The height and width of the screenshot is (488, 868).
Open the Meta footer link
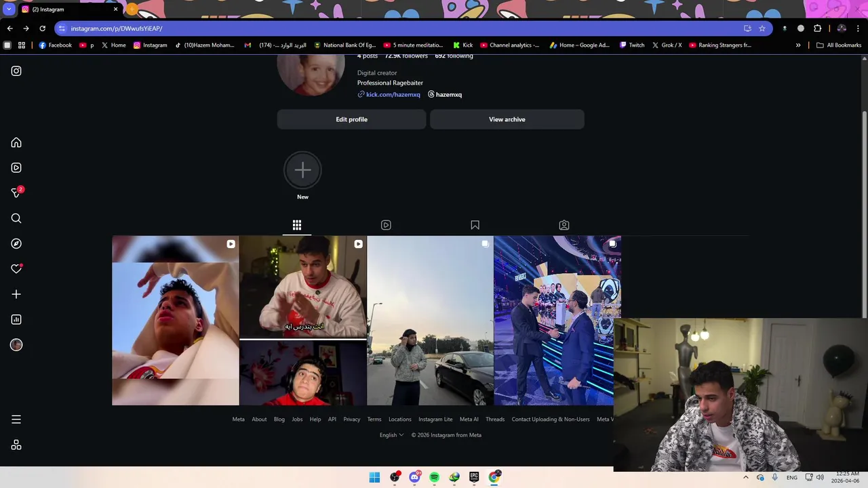tap(238, 420)
